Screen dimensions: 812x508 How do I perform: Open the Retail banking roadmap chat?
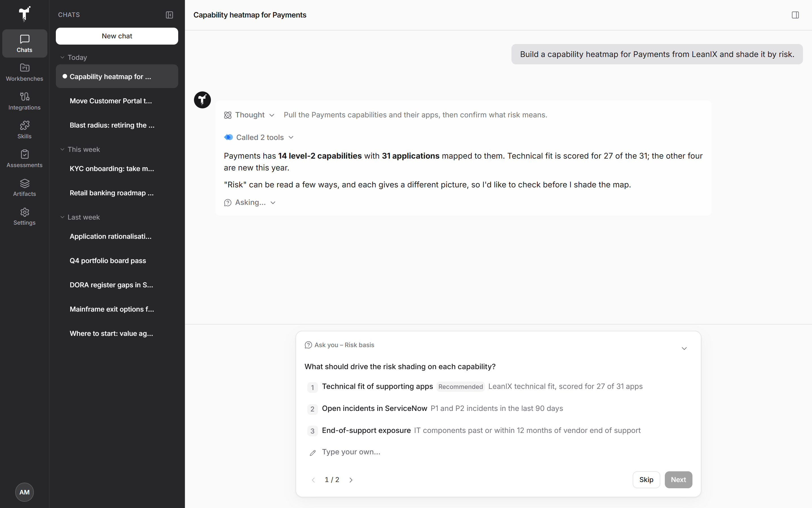click(x=117, y=193)
